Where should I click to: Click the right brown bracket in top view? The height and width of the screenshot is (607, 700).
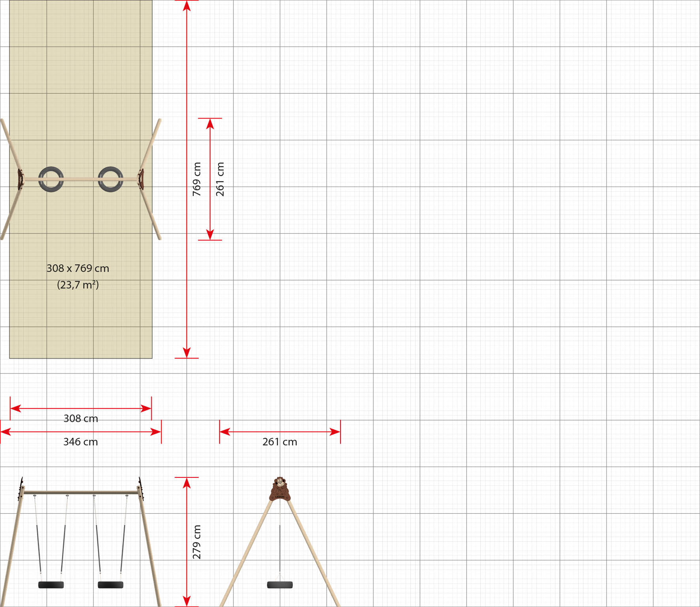point(141,179)
